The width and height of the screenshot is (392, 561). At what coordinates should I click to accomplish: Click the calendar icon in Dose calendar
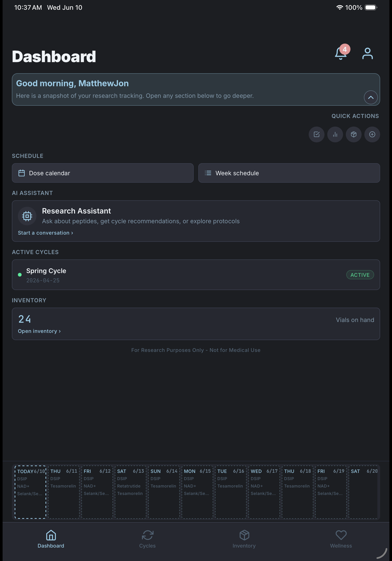(x=22, y=173)
